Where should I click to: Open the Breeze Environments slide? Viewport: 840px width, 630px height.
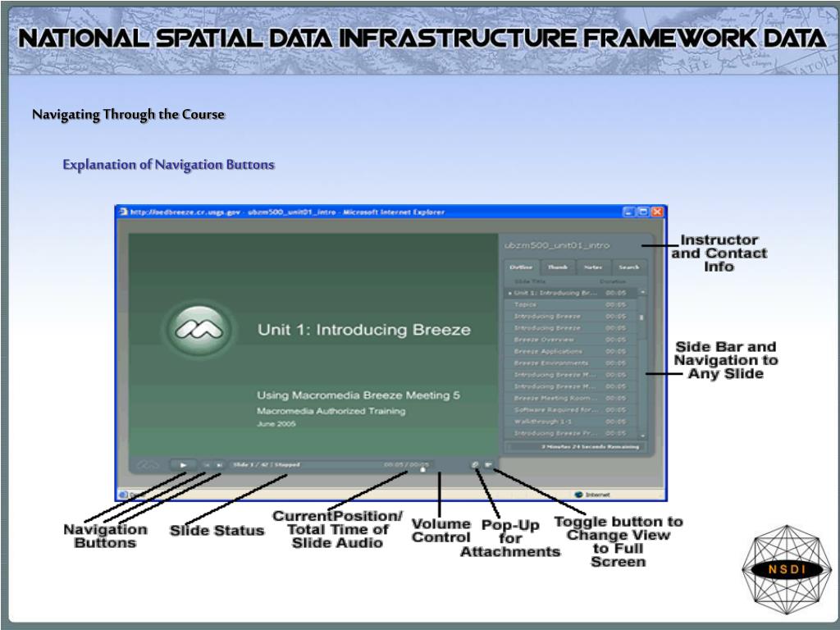[x=571, y=363]
